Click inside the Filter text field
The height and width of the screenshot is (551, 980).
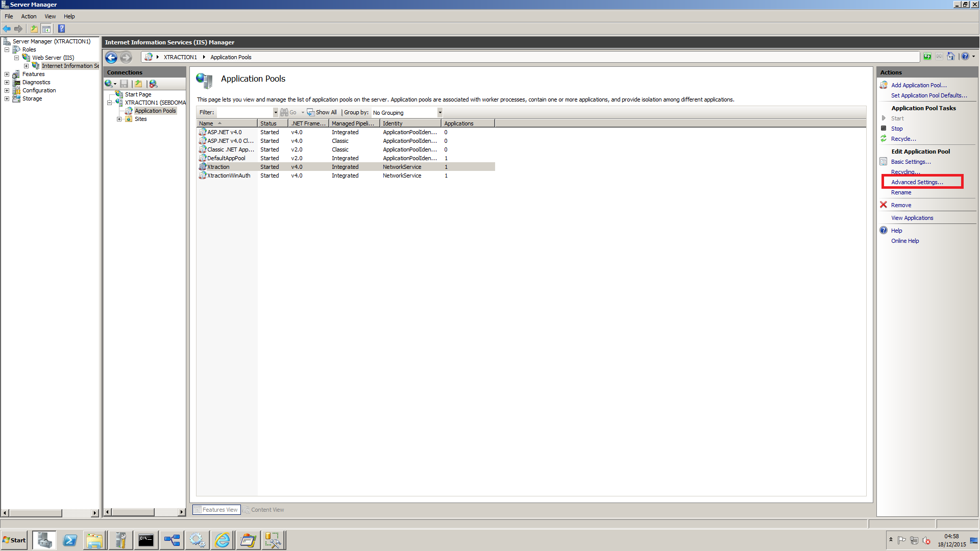(244, 112)
